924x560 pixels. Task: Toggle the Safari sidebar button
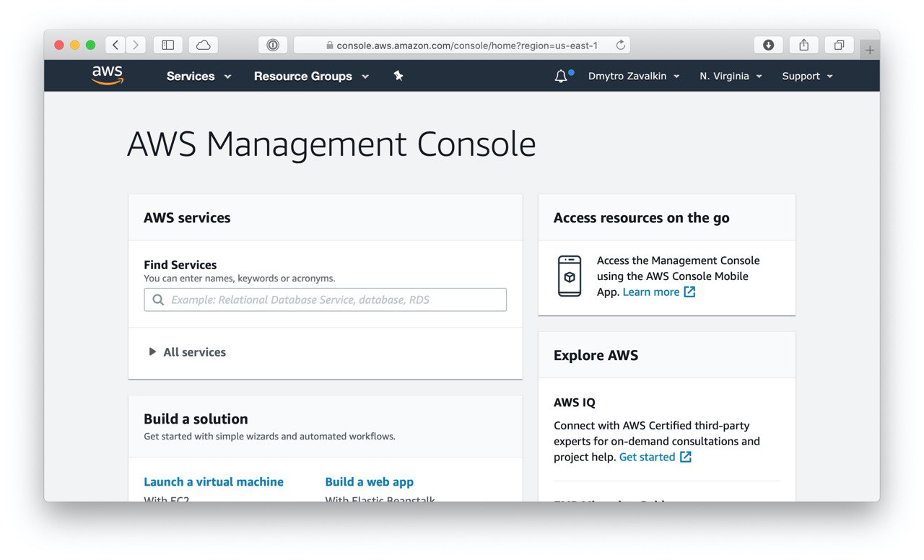[167, 45]
